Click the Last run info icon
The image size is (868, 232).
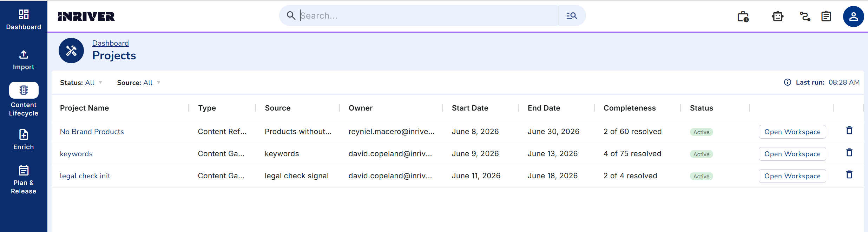point(788,82)
